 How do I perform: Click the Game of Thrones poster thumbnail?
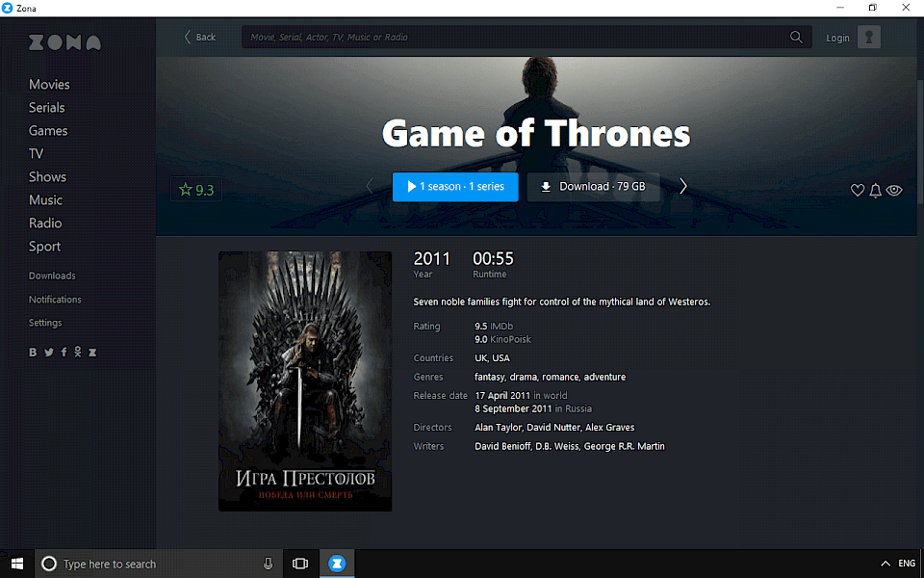tap(305, 381)
